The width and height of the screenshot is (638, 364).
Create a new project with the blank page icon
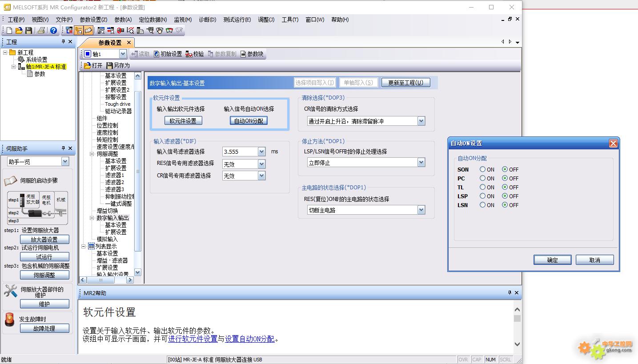point(9,30)
